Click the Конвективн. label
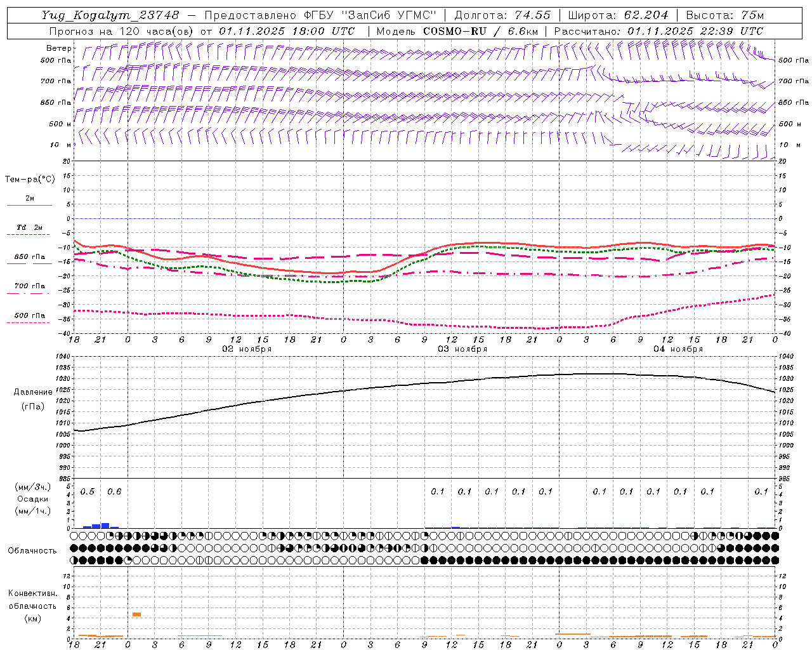 [32, 594]
